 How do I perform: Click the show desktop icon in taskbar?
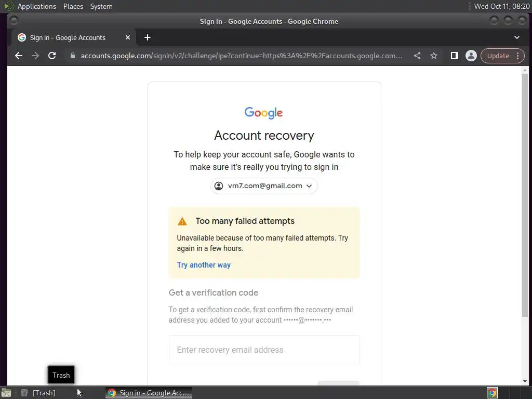[6, 393]
